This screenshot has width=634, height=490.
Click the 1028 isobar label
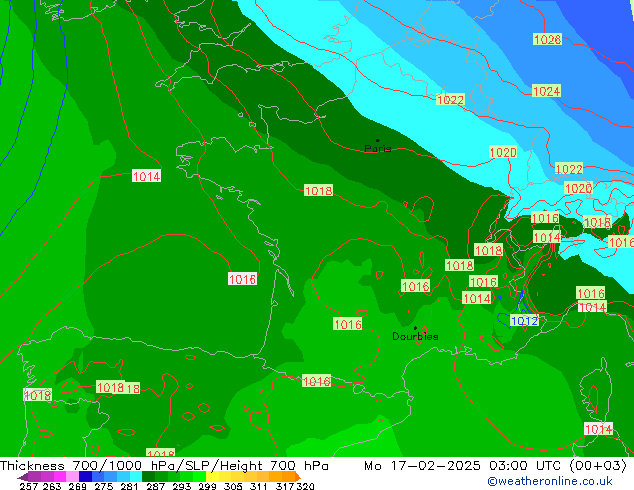(x=547, y=39)
